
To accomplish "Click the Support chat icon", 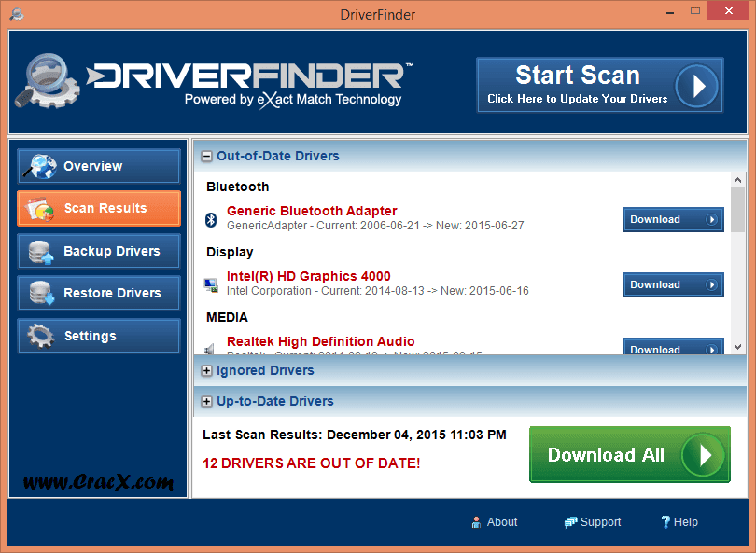I will (571, 522).
